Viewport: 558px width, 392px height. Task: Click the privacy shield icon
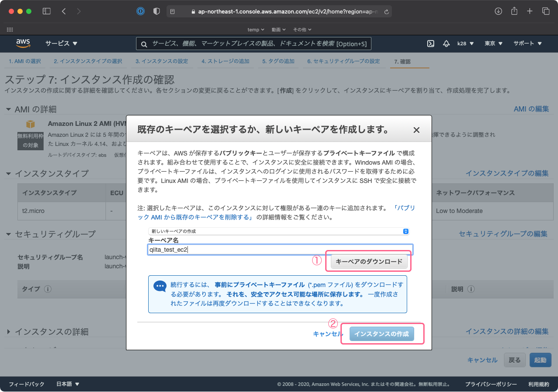(157, 11)
